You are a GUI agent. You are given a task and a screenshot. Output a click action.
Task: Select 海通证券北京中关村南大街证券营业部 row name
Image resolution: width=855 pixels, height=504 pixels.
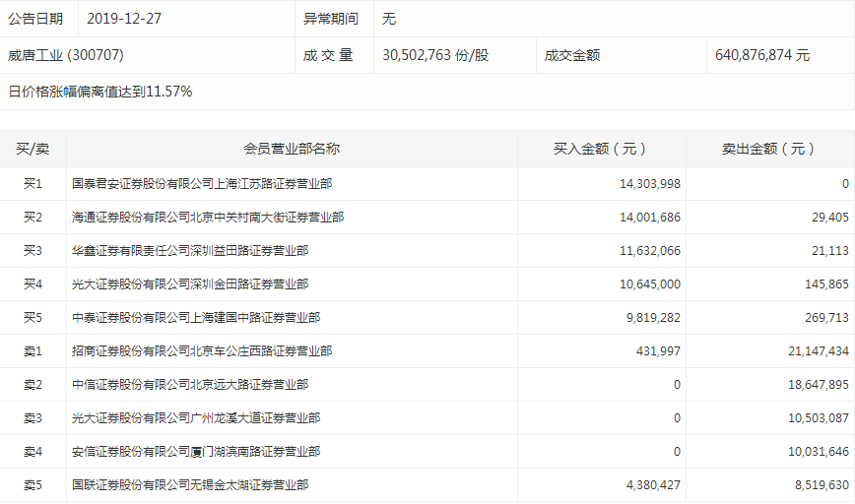[x=208, y=218]
